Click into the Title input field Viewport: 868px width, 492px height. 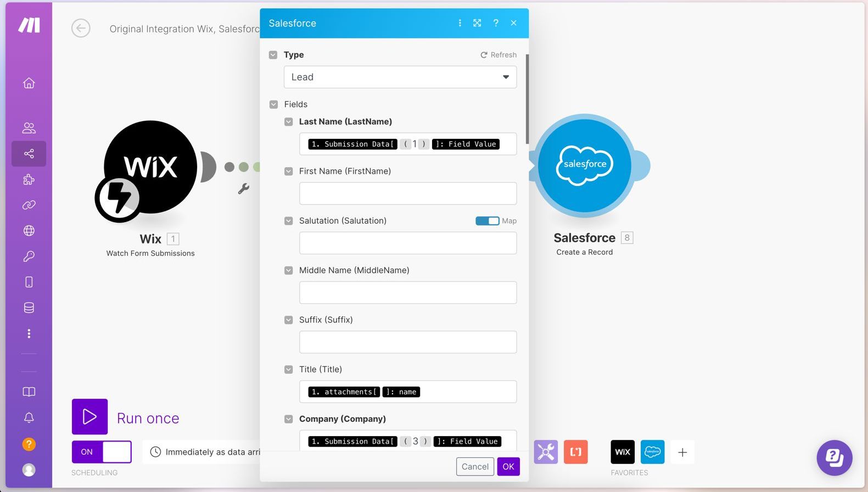pyautogui.click(x=408, y=392)
